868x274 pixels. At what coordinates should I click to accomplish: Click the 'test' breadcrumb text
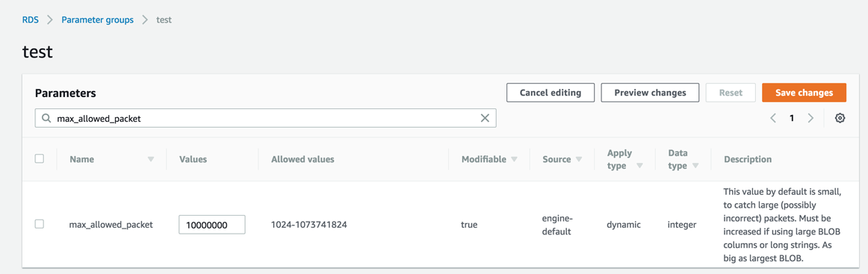164,19
